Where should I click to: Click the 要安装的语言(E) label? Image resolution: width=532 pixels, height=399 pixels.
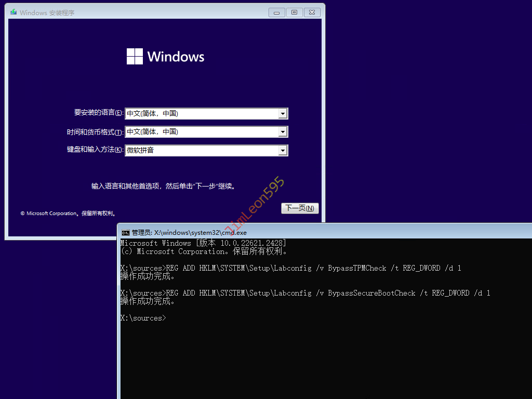click(99, 113)
